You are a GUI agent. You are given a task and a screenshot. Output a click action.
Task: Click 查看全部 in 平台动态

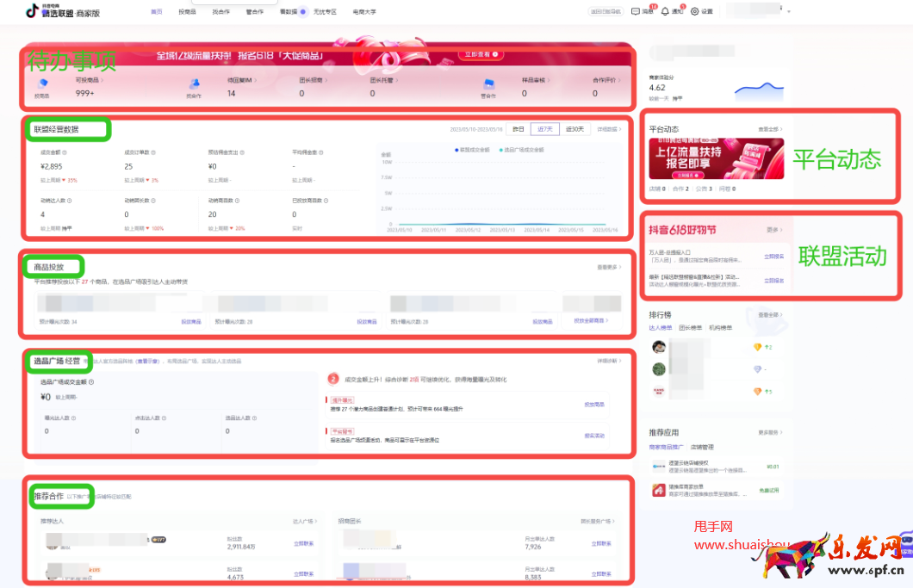point(770,129)
